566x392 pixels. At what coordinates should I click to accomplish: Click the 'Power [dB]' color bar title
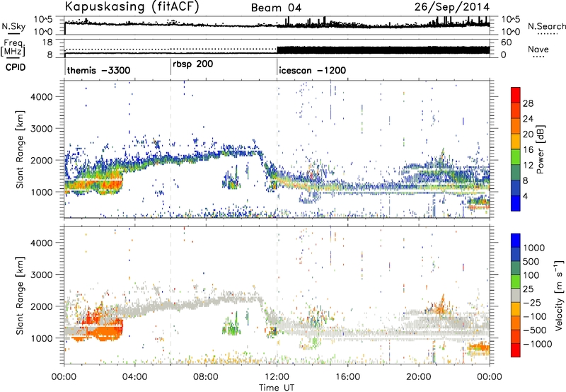540,149
